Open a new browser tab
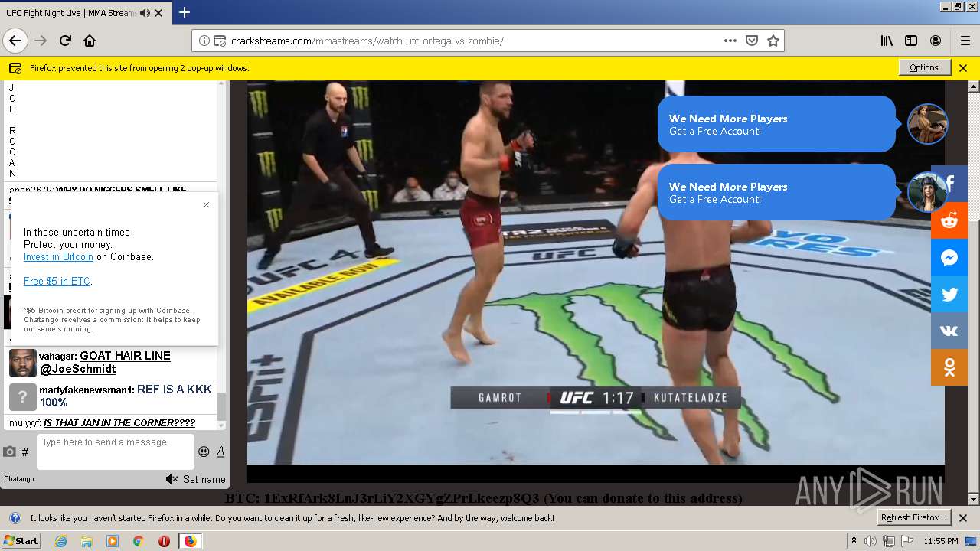The image size is (980, 551). [184, 12]
